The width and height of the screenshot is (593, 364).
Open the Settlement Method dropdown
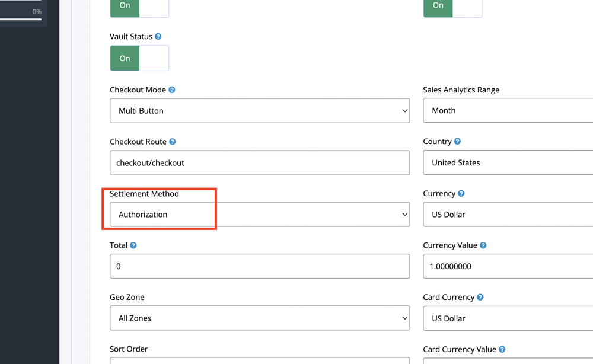pyautogui.click(x=260, y=215)
